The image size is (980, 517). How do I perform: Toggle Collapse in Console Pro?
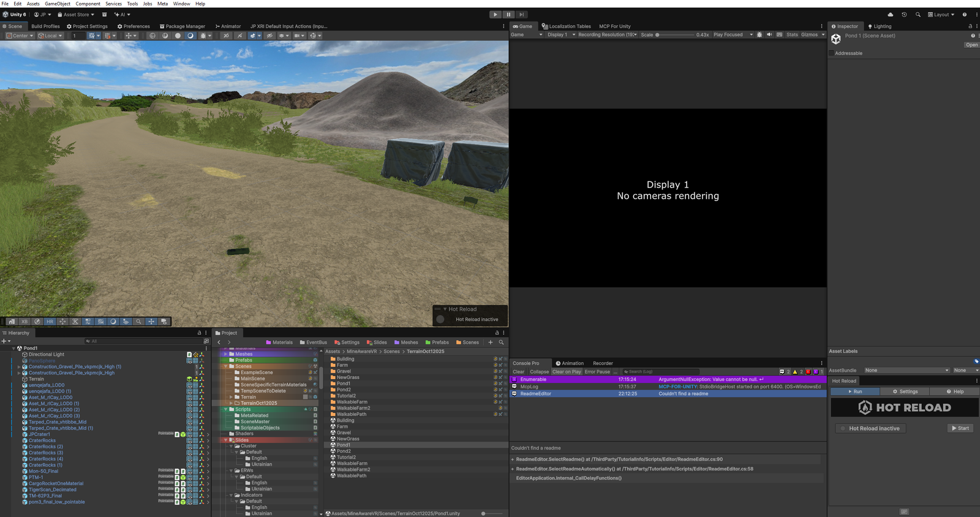[x=539, y=372]
